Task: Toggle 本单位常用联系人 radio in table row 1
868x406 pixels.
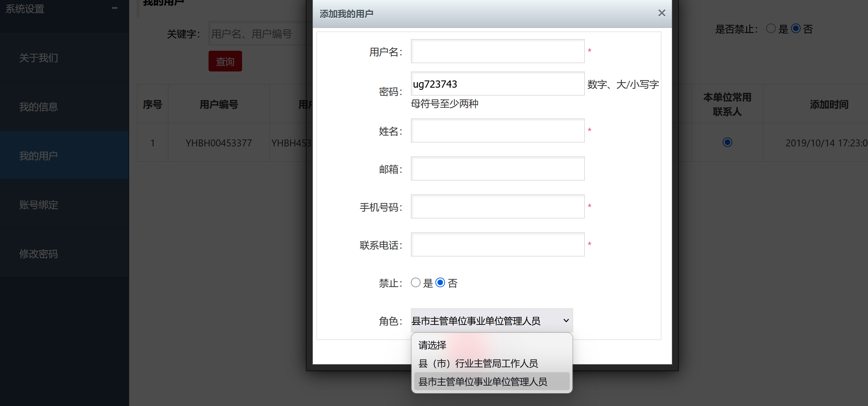Action: [727, 142]
